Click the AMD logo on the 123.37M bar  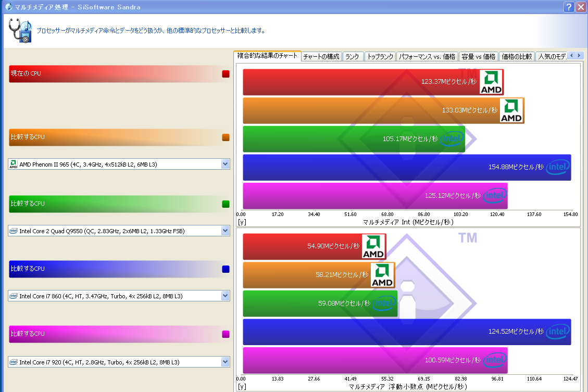point(491,82)
